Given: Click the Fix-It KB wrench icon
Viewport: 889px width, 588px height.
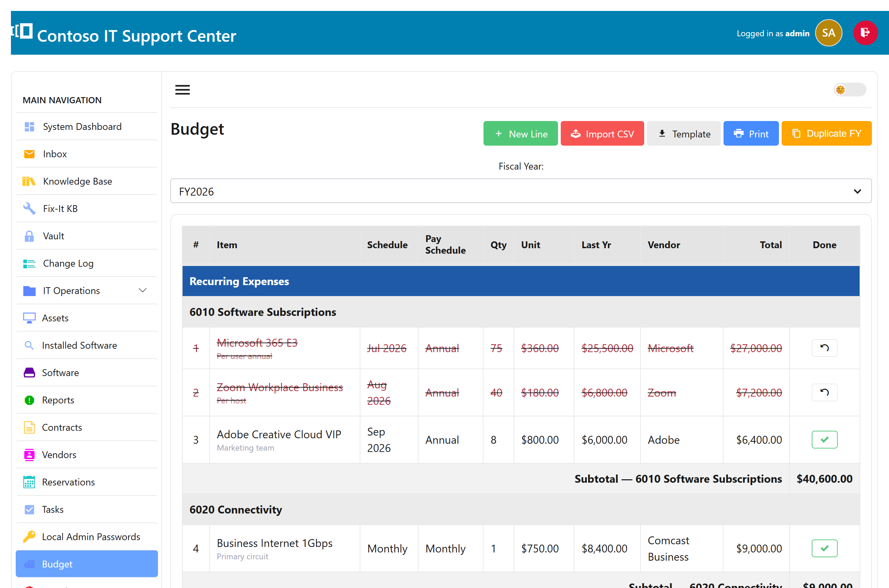Looking at the screenshot, I should click(29, 209).
